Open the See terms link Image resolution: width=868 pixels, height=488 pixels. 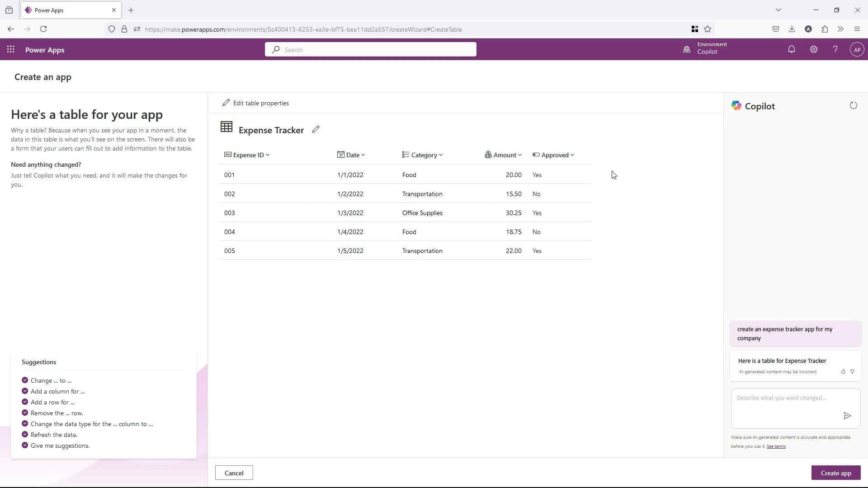click(776, 446)
